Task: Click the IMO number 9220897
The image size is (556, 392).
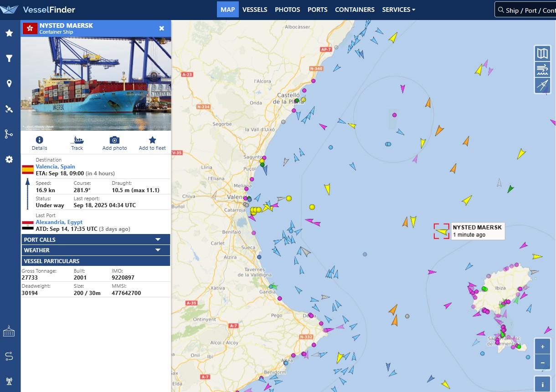Action: point(123,278)
